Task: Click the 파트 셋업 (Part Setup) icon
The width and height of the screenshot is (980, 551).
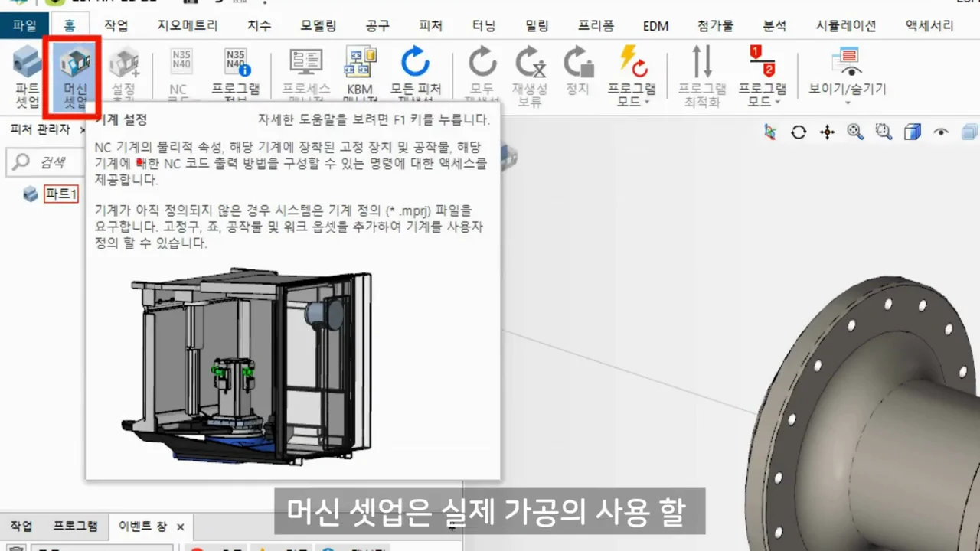Action: [27, 77]
